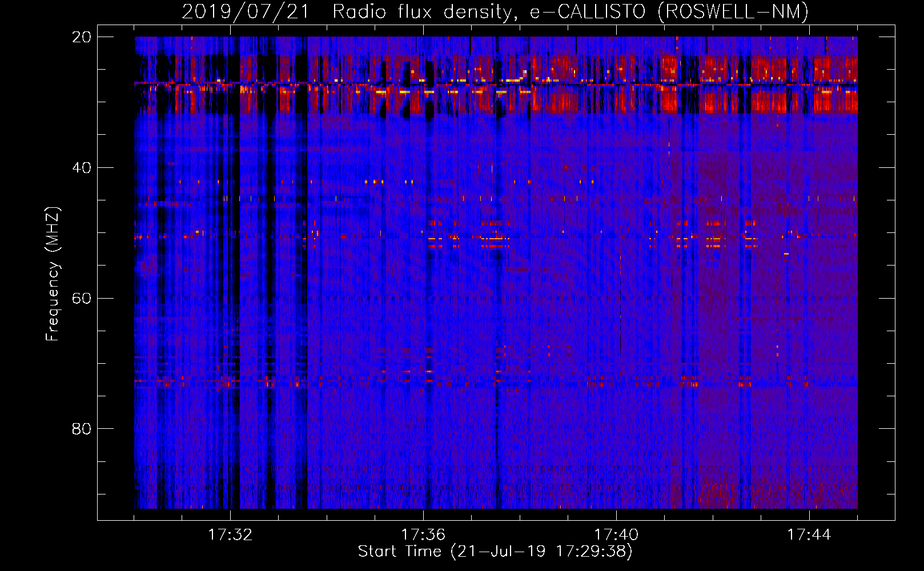This screenshot has height=571, width=924.
Task: Click the 'Start Time (21-Jul-19 17:29:38)' x-axis label
Action: 495,552
